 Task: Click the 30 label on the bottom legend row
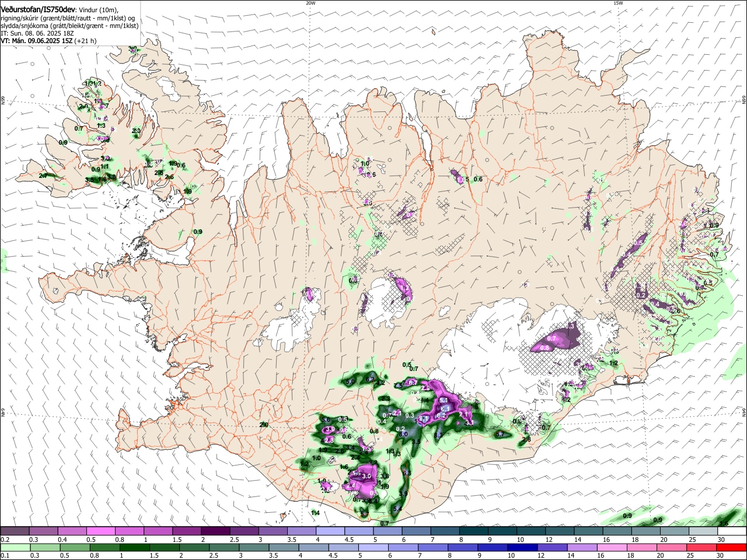tap(721, 556)
